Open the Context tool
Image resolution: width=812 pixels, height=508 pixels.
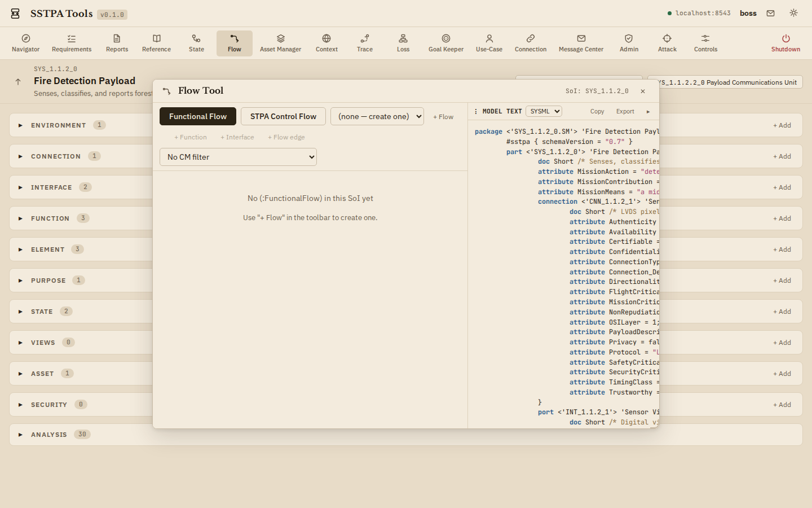point(326,43)
